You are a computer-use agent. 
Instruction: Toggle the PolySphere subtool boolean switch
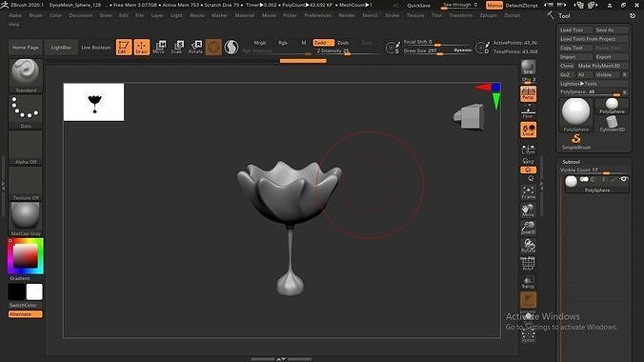pos(584,179)
